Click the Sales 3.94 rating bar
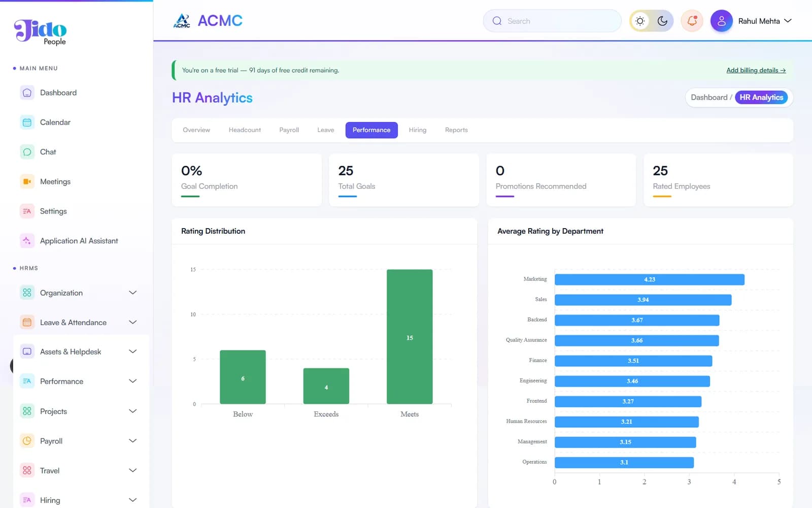 pyautogui.click(x=643, y=300)
